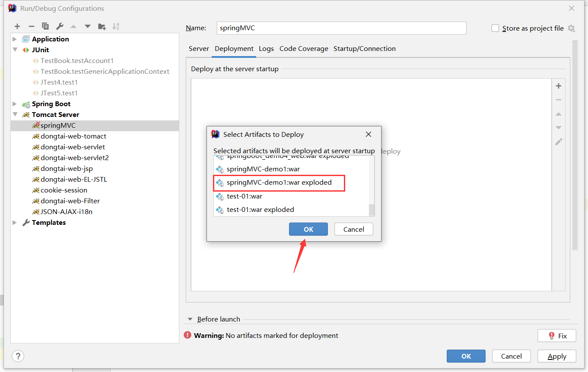Select dongtai-web-servlet2 configuration
The image size is (588, 372).
click(95, 158)
